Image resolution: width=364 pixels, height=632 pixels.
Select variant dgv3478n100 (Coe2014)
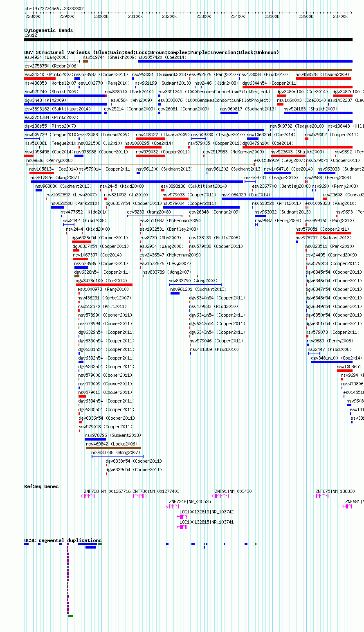pos(101,281)
